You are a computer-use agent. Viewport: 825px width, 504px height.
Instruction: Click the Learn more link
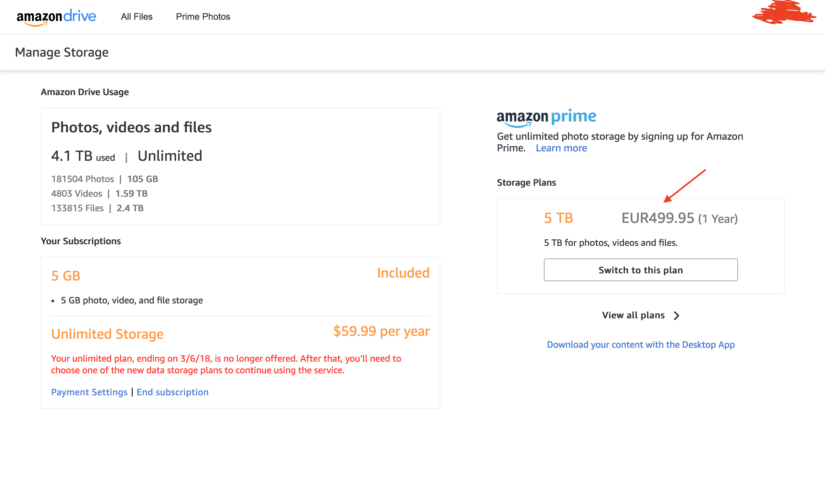[561, 148]
